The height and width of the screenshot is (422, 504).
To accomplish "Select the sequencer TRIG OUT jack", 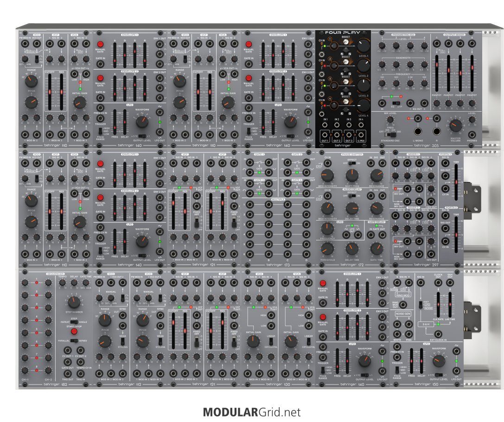I will pos(68,373).
